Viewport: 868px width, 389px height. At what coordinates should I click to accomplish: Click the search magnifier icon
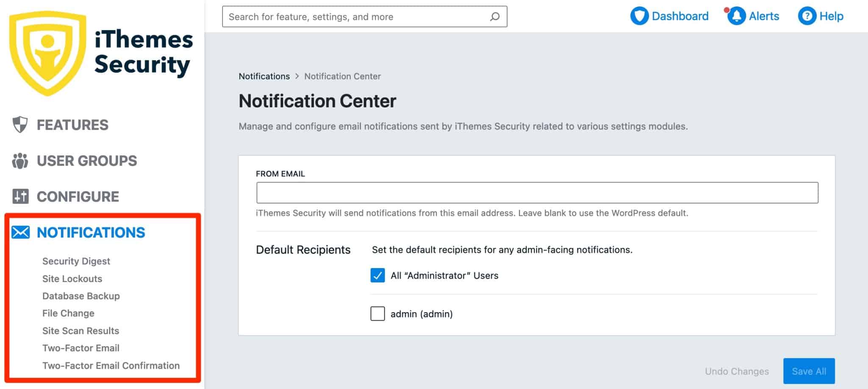pos(495,17)
